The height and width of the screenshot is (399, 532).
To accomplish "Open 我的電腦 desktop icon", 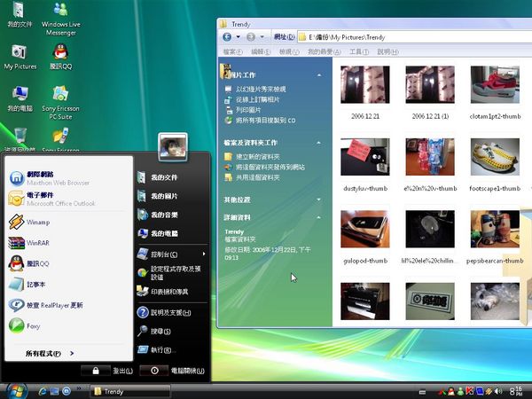I will point(20,98).
